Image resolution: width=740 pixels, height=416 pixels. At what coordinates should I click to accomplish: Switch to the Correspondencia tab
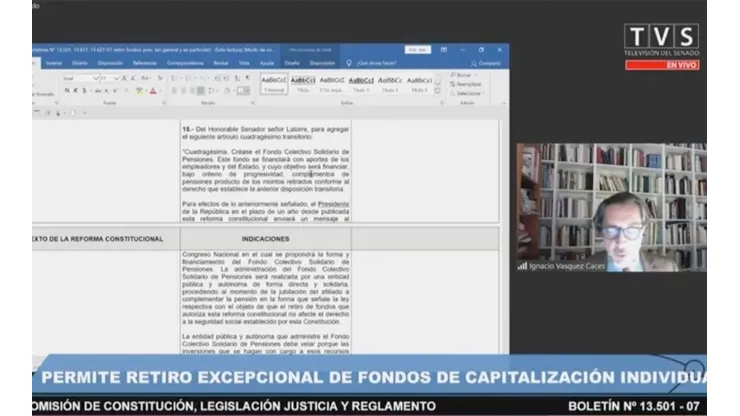(x=185, y=63)
